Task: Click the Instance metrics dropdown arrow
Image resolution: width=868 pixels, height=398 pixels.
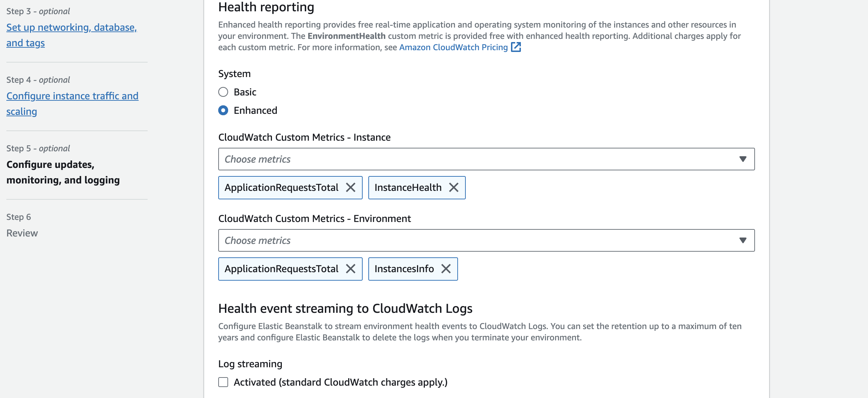Action: click(743, 159)
